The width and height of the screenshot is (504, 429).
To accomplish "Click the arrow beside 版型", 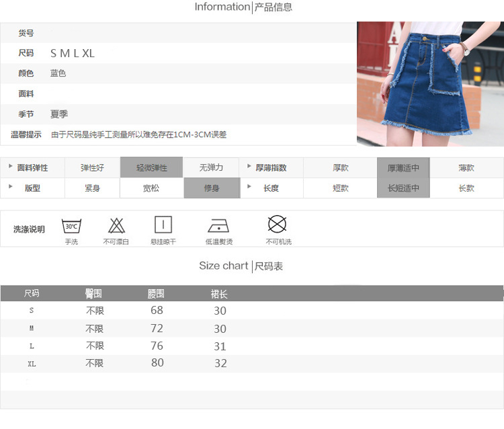I will (10, 186).
